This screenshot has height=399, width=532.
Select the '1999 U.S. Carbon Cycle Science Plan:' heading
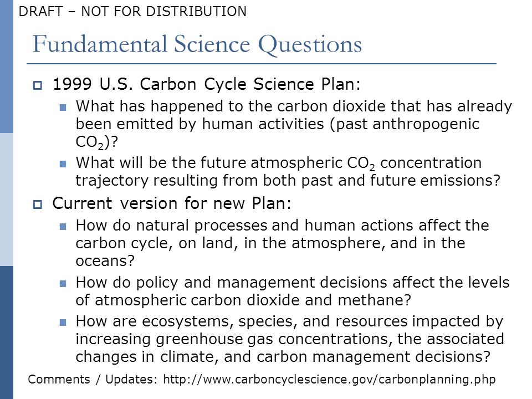207,84
